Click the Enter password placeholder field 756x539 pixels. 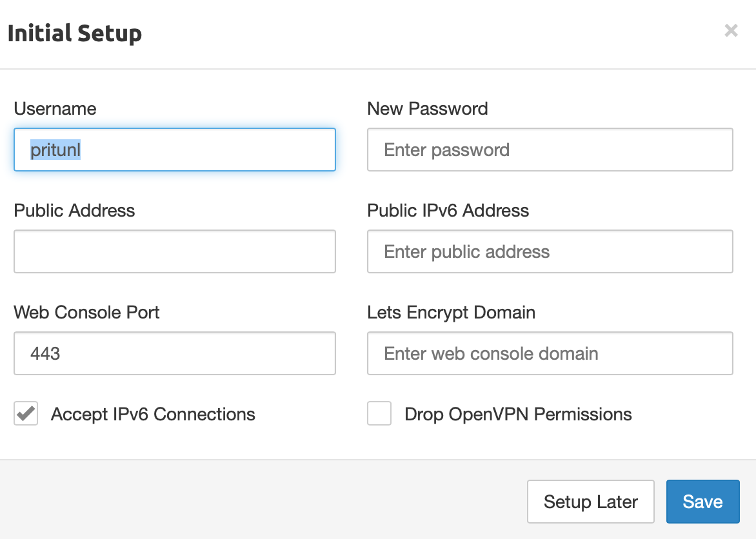click(x=550, y=150)
